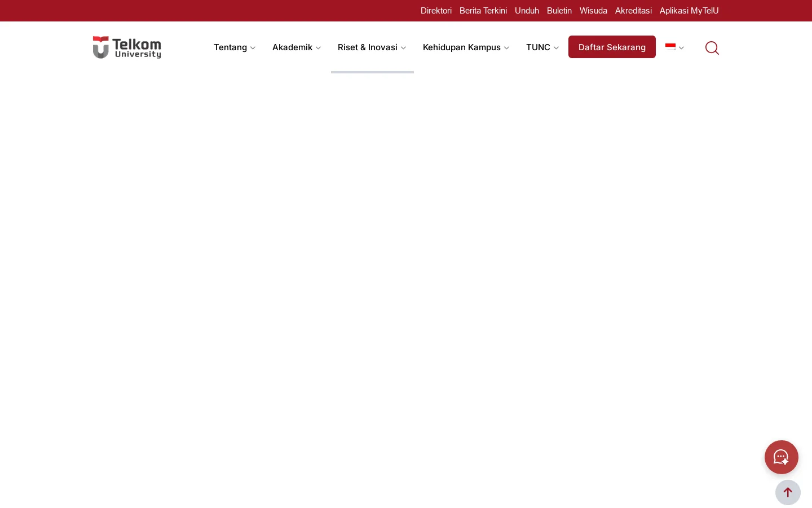Expand the Kehidupan Kampus menu
812x508 pixels.
click(466, 47)
